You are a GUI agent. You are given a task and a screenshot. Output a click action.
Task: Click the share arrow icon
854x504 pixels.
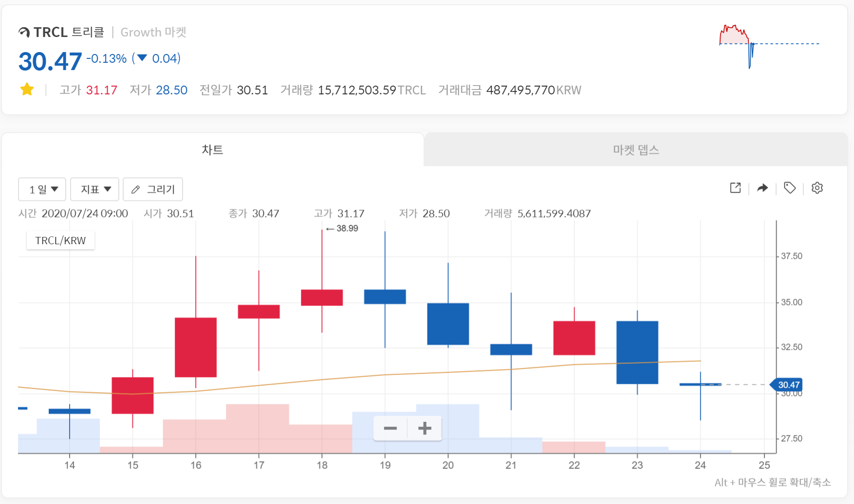click(x=762, y=188)
